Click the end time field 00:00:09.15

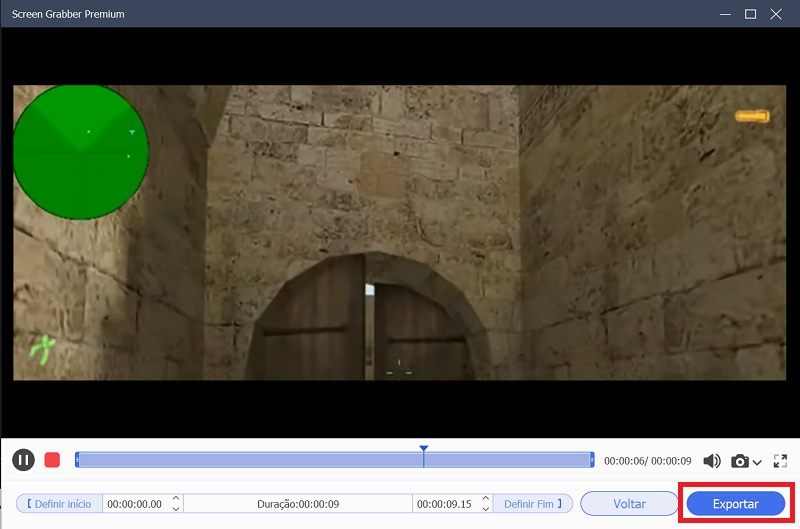pyautogui.click(x=445, y=504)
